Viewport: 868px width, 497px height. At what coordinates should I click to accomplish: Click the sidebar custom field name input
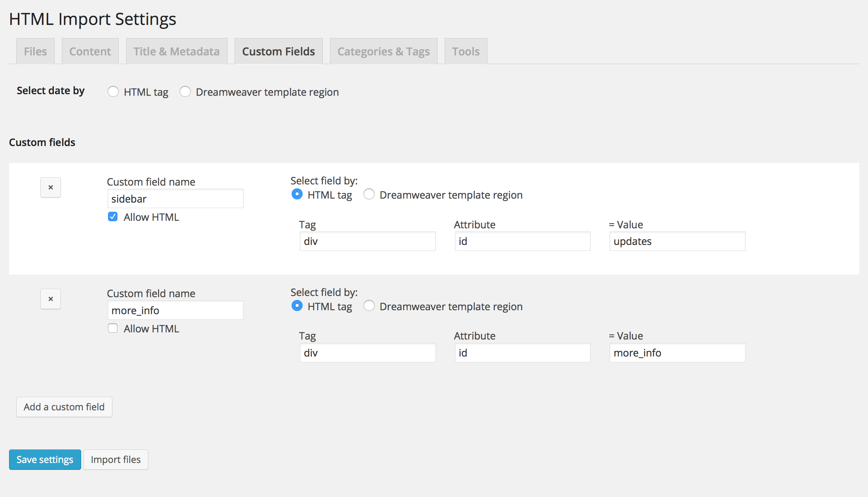tap(175, 199)
